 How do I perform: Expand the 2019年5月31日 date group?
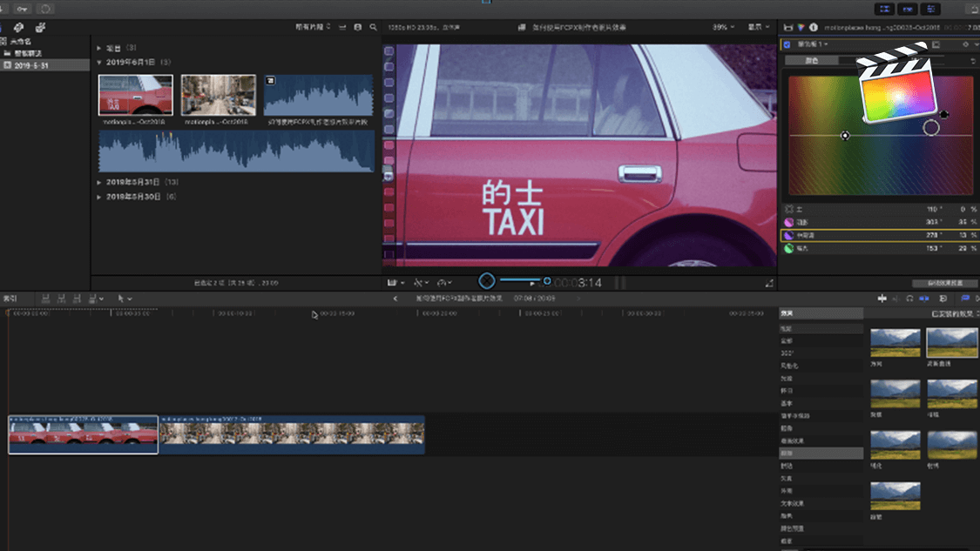(x=99, y=183)
